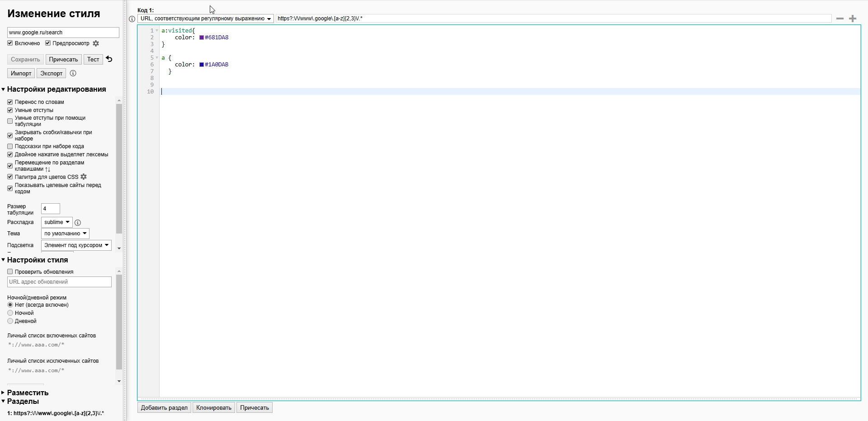Image resolution: width=868 pixels, height=421 pixels.
Task: Click info icon beside Раскладка dropdown
Action: click(78, 223)
